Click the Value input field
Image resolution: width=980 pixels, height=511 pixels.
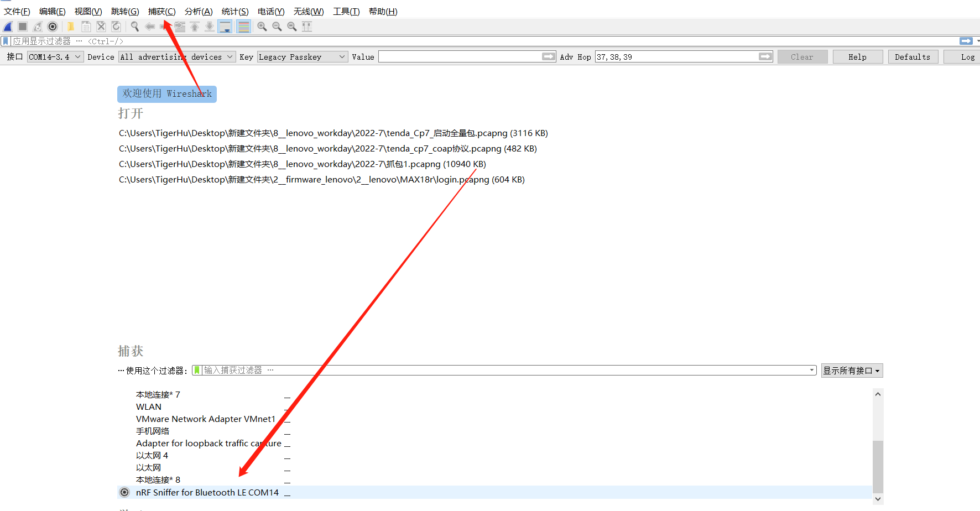(x=460, y=57)
